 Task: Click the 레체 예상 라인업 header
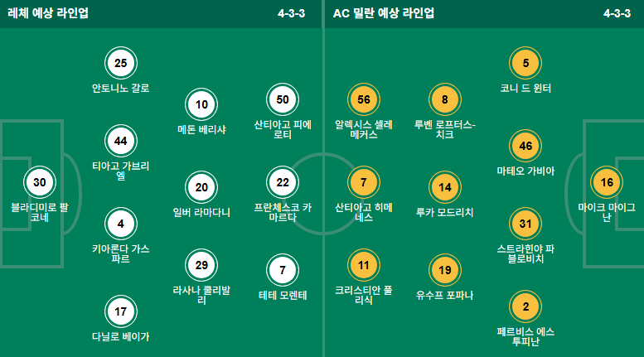48,13
